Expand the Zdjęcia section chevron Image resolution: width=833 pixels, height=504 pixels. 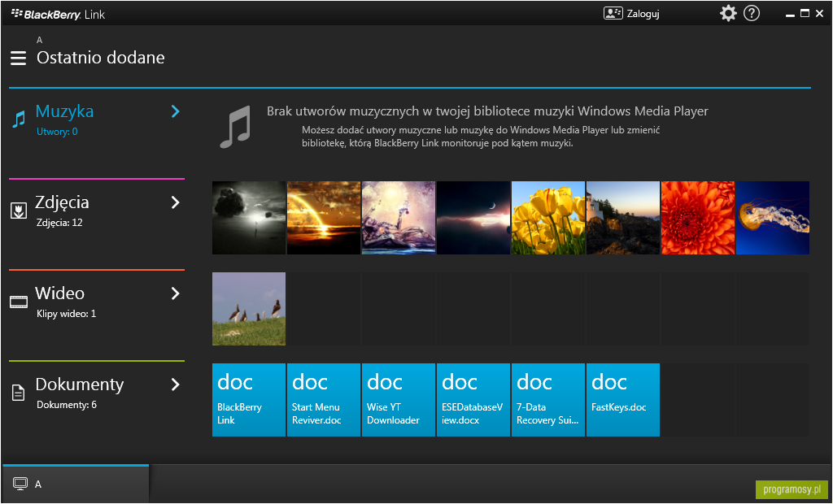(x=176, y=202)
